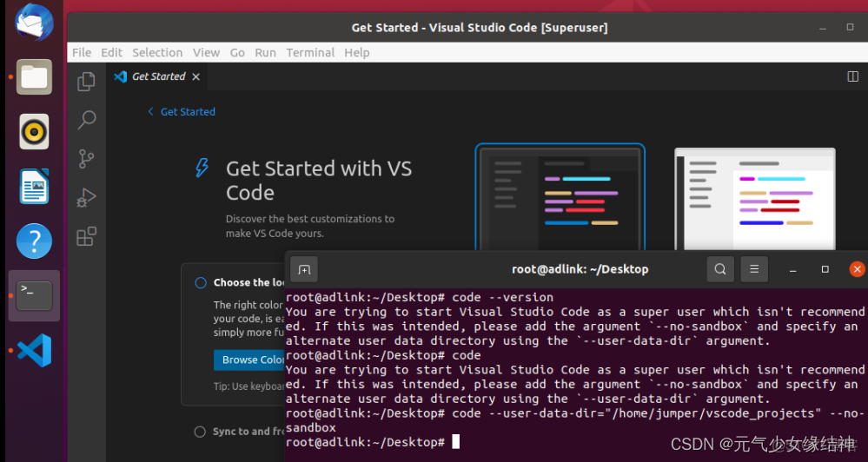Select the 'Sync to and from' step radio
This screenshot has height=462, width=868.
click(x=201, y=432)
